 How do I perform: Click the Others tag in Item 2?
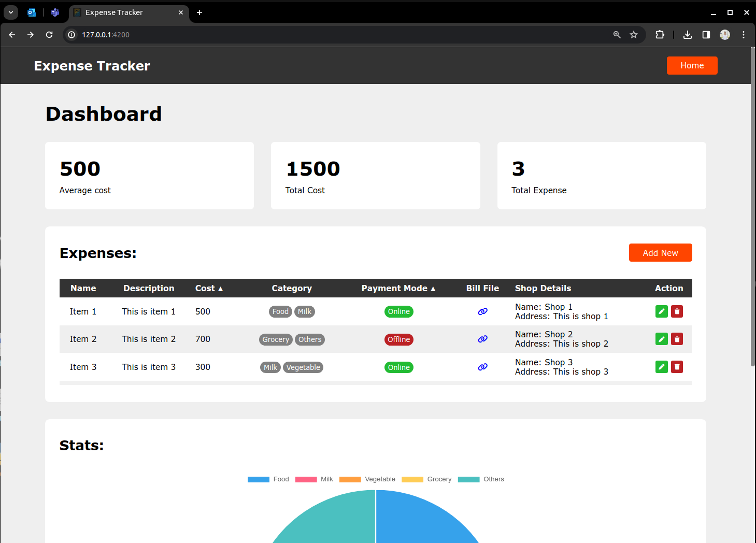(310, 339)
